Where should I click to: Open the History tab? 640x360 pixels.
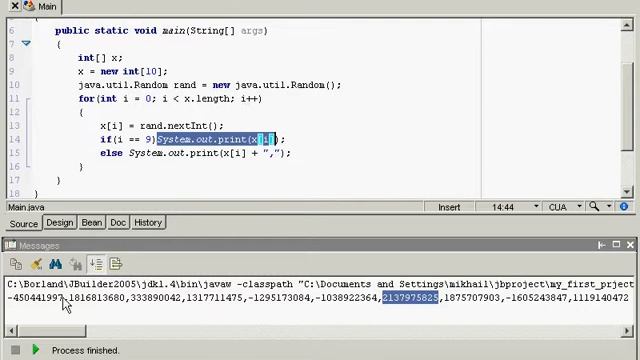click(148, 222)
